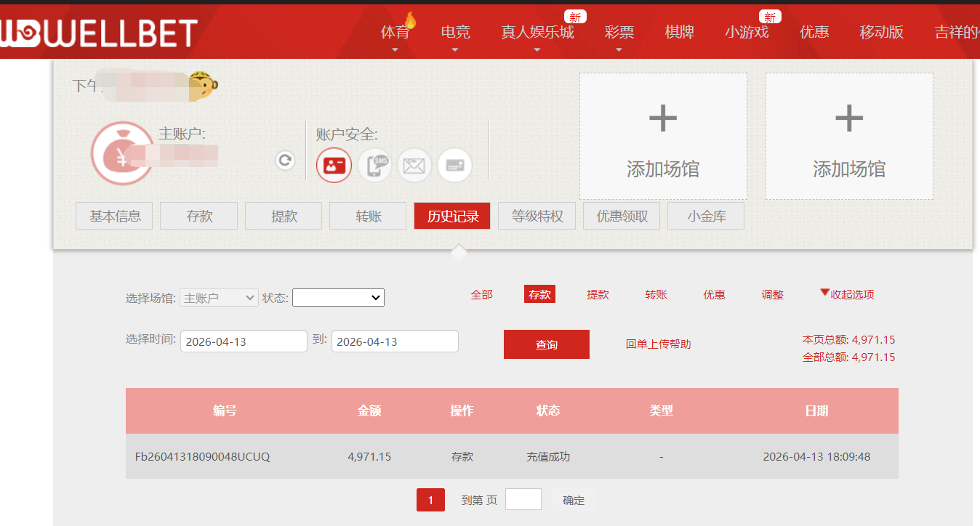This screenshot has width=980, height=526.
Task: Select the 全部 filter option
Action: tap(482, 294)
